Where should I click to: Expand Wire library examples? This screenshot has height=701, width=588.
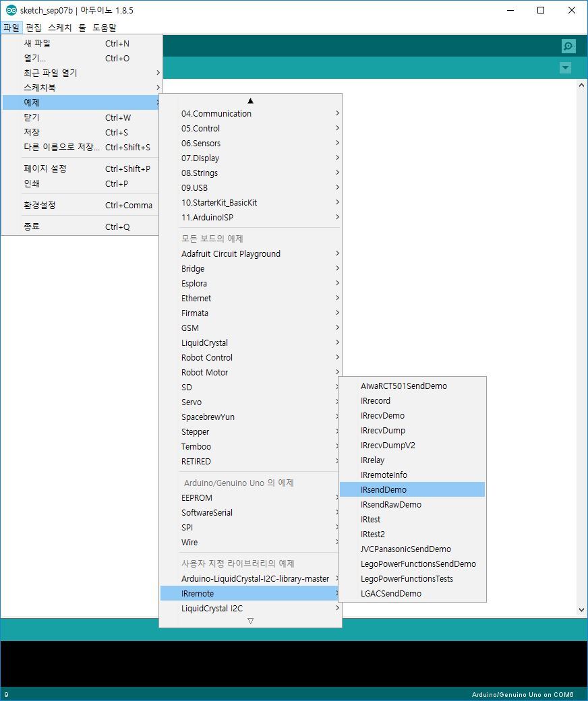(249, 542)
